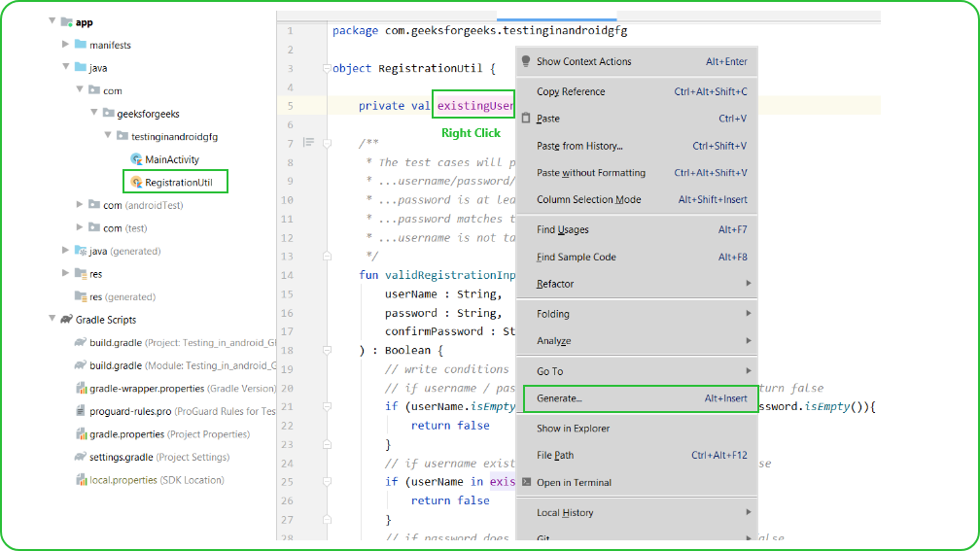Click the gradle-wrapper.properties file icon

click(81, 388)
